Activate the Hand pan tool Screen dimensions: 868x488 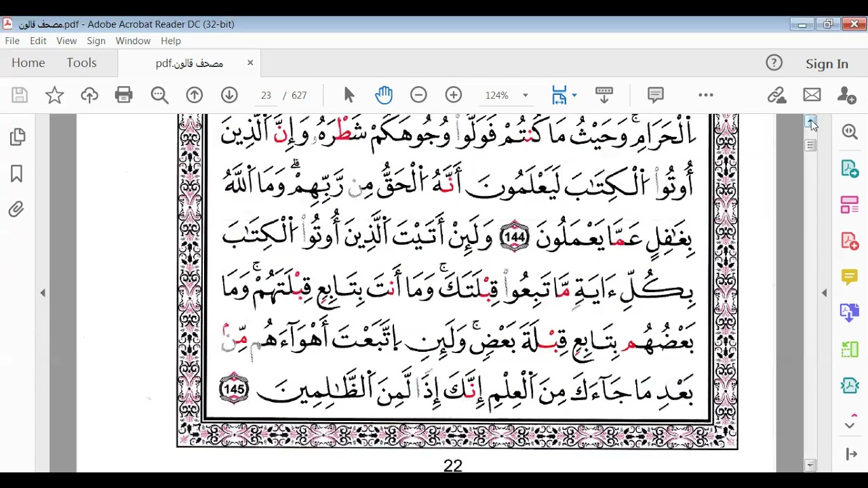click(x=384, y=95)
